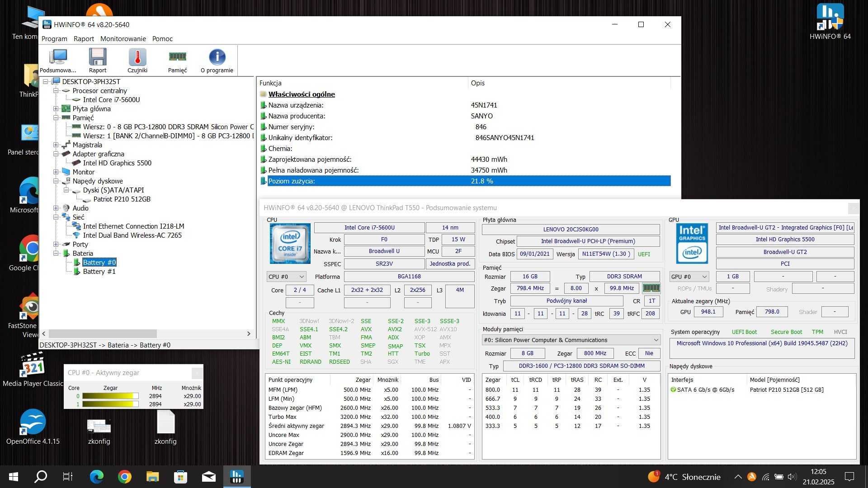Open the volume speaker tray icon
The image size is (868, 488).
[x=792, y=477]
